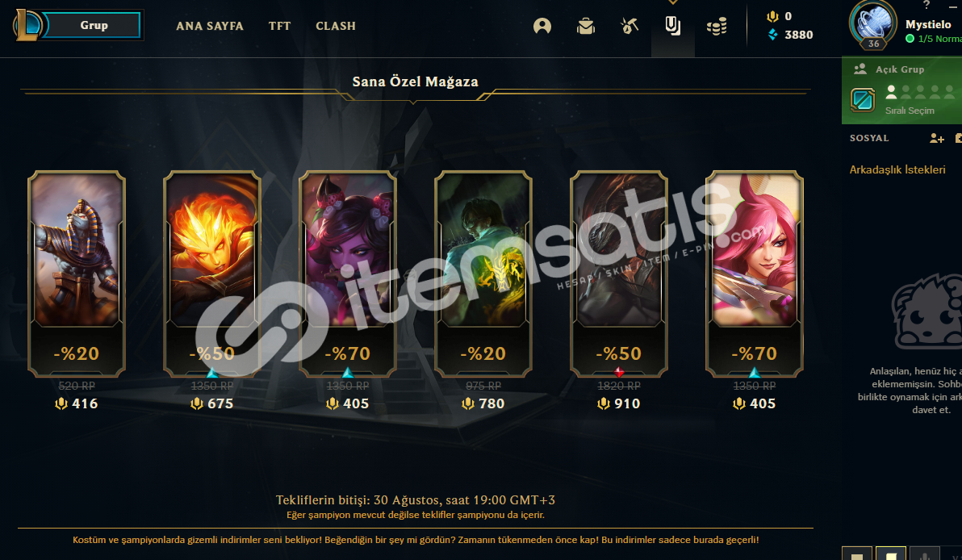Screen dimensions: 962x560
Task: Switch to the TFT tab
Action: click(280, 26)
